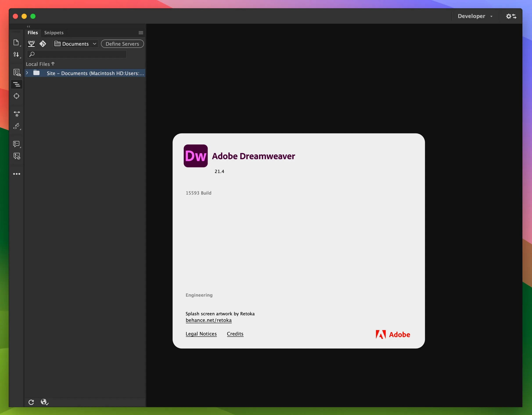The height and width of the screenshot is (415, 532).
Task: Click the 15593 Build text
Action: (x=199, y=193)
